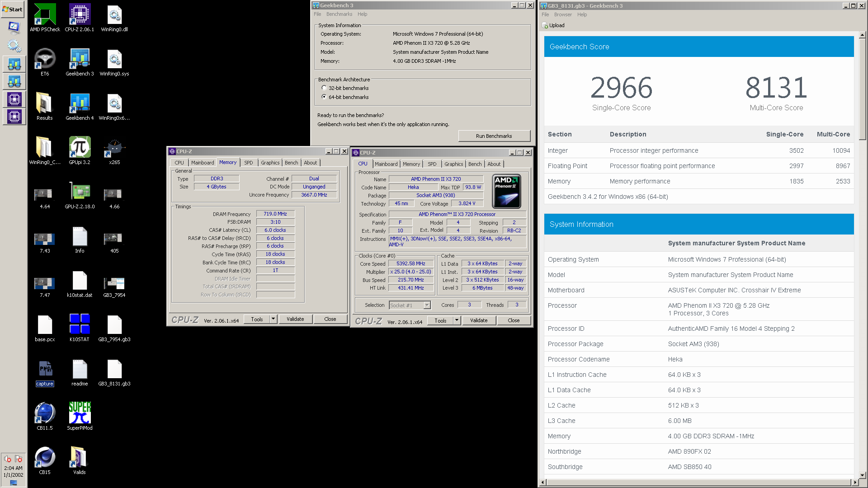This screenshot has height=488, width=868.
Task: Select 64-bit benchmarks radio button
Action: [x=324, y=97]
